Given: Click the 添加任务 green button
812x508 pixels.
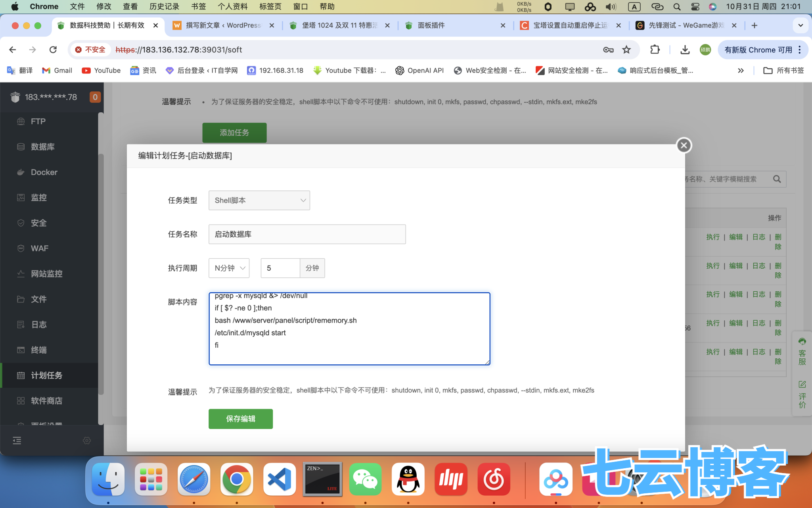Looking at the screenshot, I should click(234, 133).
